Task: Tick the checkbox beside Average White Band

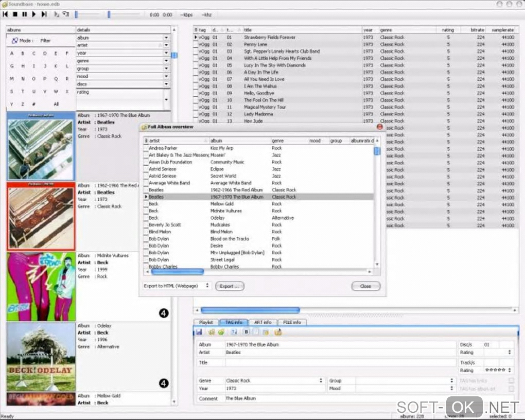Action: coord(146,183)
